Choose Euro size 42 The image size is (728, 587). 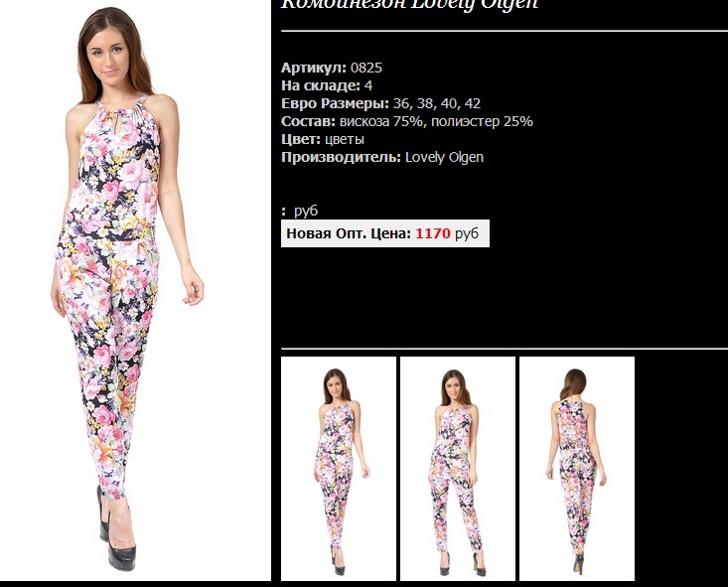click(472, 103)
